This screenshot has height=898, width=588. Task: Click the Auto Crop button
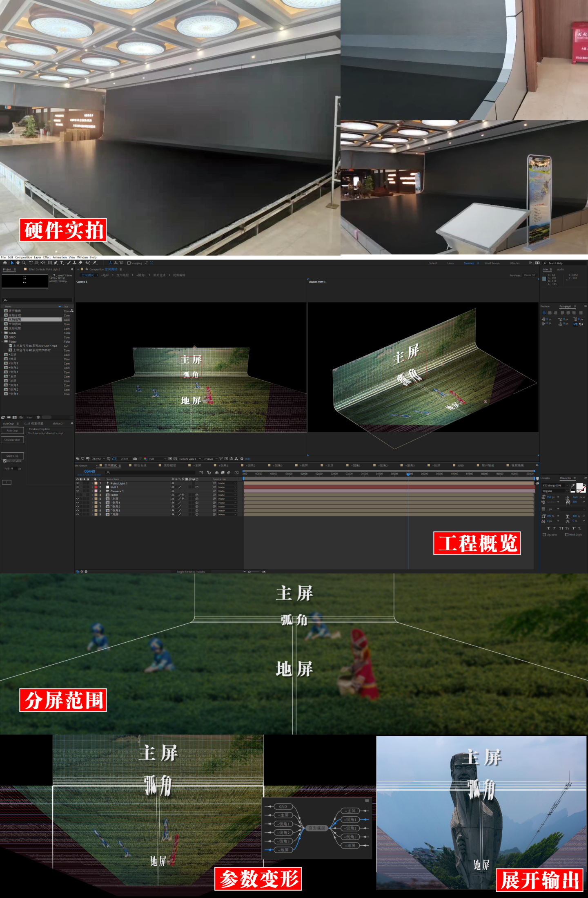coord(12,431)
